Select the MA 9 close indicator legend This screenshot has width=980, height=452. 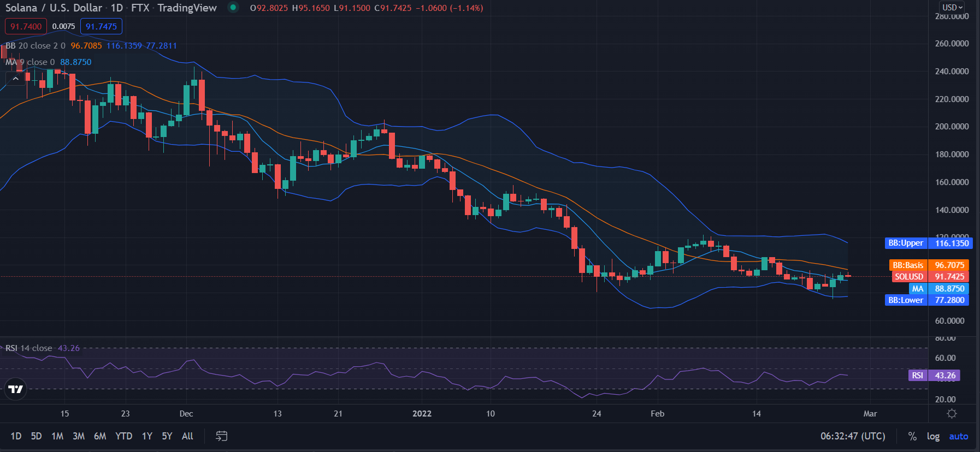pyautogui.click(x=30, y=62)
